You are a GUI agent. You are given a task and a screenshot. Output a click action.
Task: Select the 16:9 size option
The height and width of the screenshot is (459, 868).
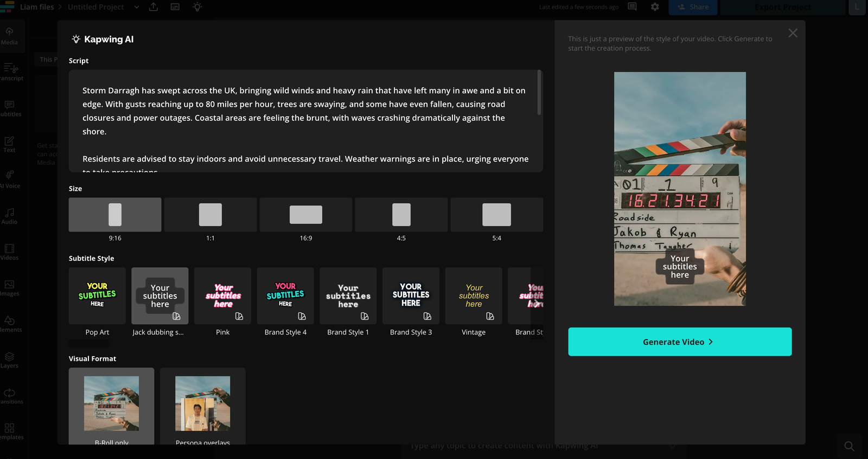coord(306,215)
